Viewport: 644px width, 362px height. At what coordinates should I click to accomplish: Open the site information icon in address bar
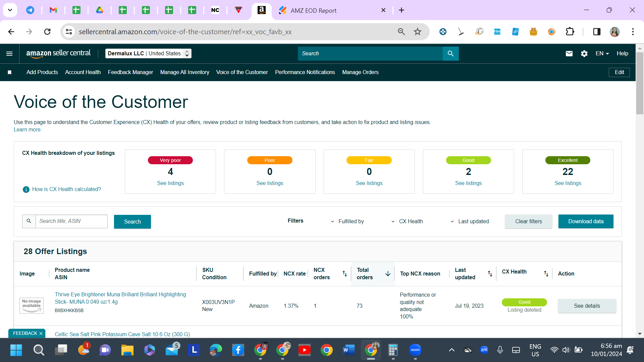click(69, 32)
